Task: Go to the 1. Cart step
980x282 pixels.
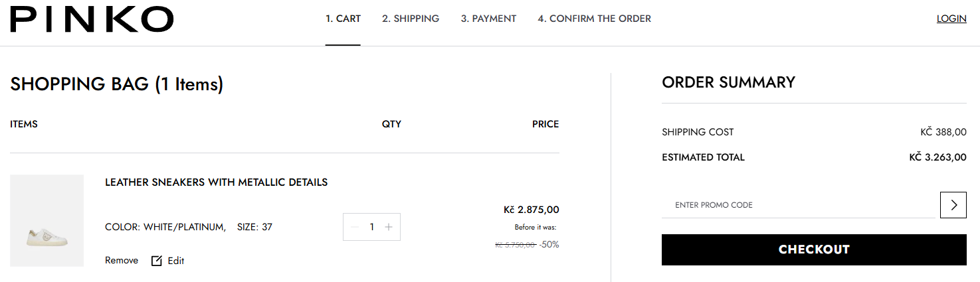Action: 343,19
